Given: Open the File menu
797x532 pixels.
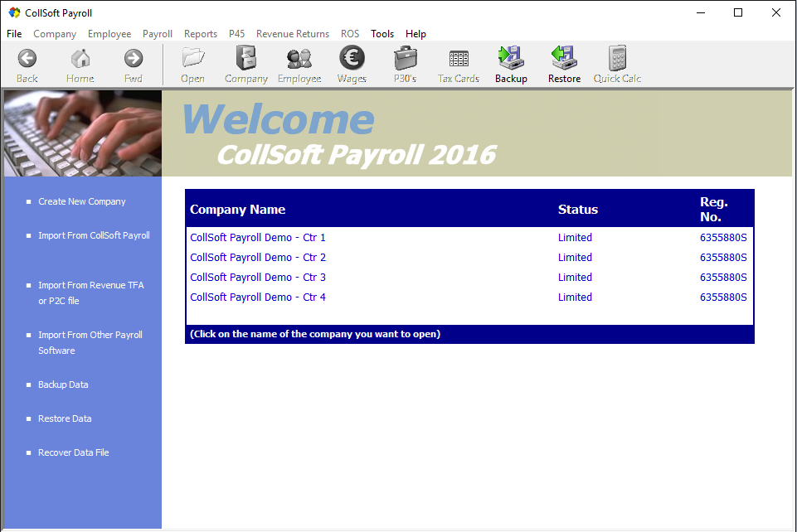Looking at the screenshot, I should coord(14,34).
